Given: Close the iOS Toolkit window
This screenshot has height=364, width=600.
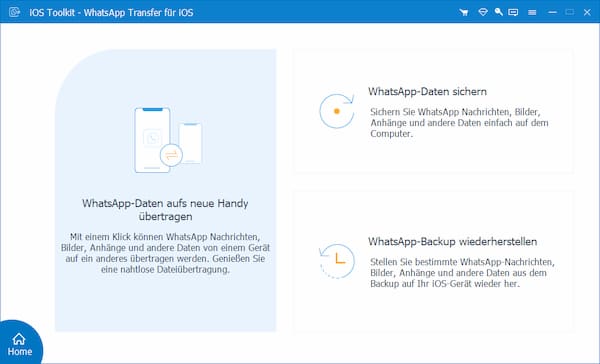Looking at the screenshot, I should [x=587, y=13].
